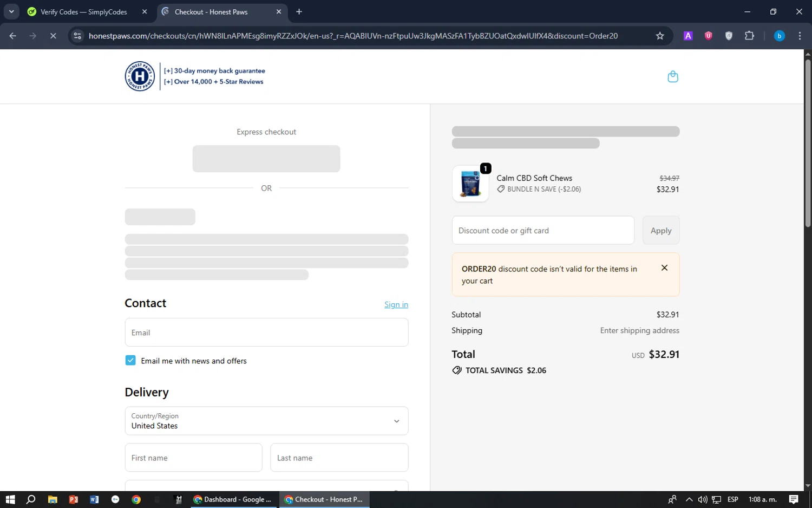The image size is (812, 508).
Task: Expand the Country/Region dropdown
Action: [x=266, y=421]
